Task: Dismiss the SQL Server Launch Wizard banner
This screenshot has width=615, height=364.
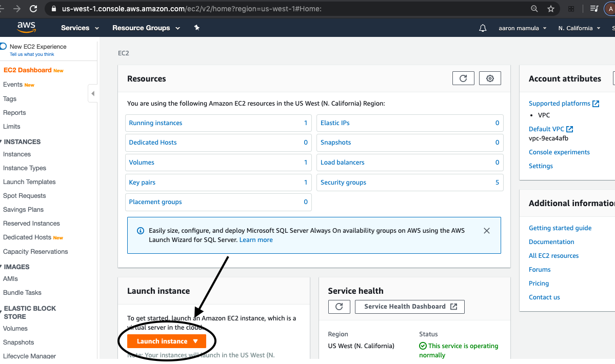Action: point(487,231)
